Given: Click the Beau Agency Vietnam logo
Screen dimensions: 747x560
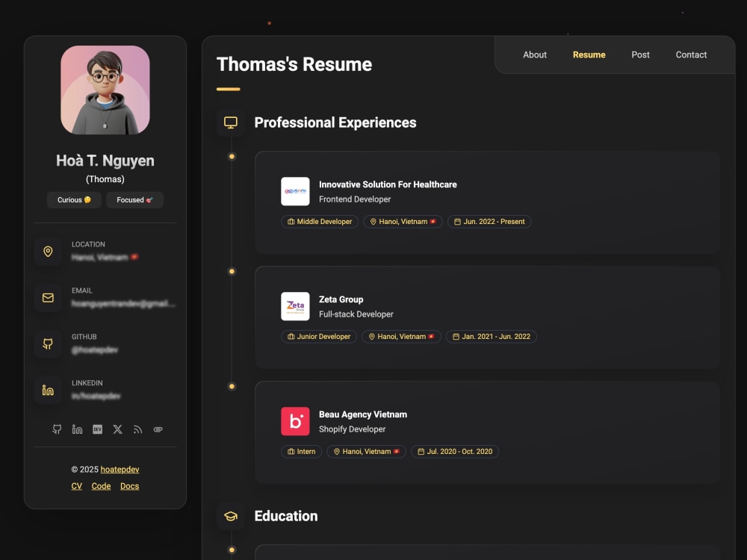Looking at the screenshot, I should point(295,421).
